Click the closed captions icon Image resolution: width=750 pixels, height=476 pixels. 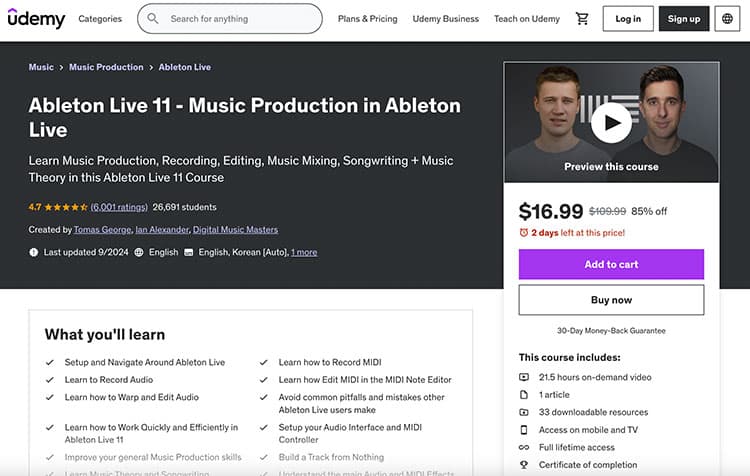[x=189, y=252]
